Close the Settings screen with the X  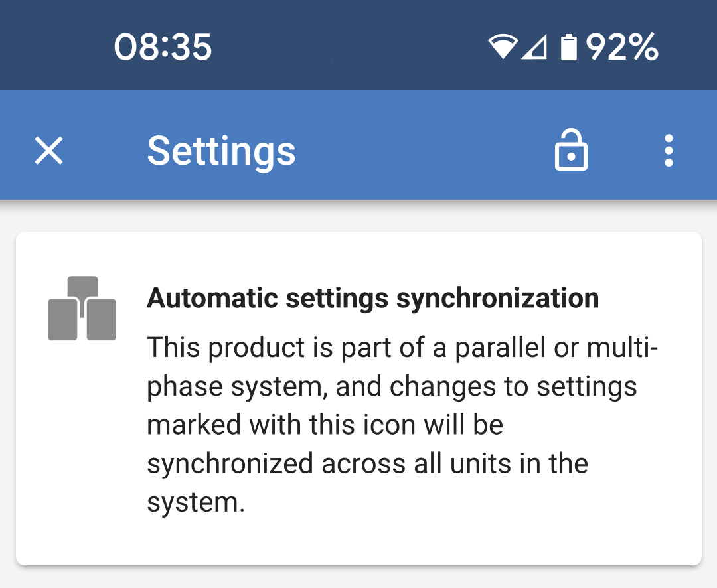point(49,151)
